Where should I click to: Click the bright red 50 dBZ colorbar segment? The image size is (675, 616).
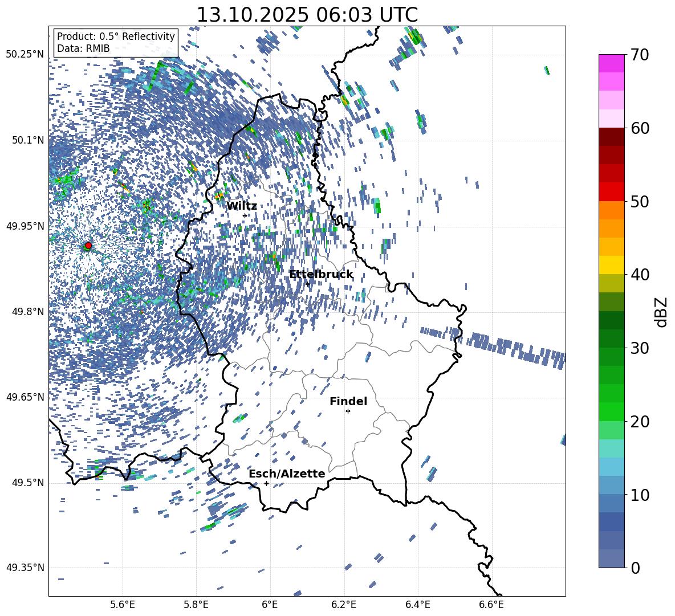(x=611, y=192)
